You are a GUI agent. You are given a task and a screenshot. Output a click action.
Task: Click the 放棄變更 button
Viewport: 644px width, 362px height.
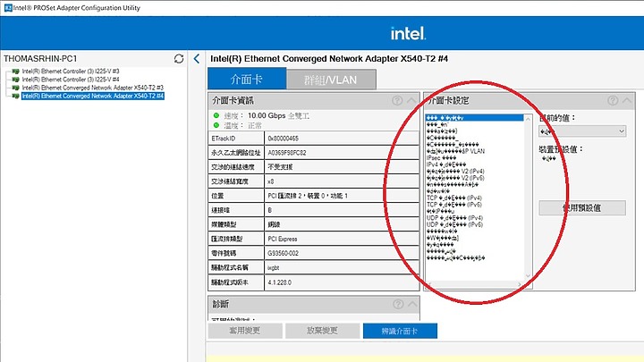322,331
